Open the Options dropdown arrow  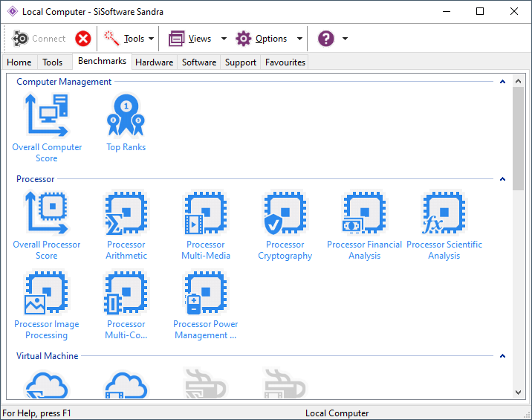click(299, 39)
